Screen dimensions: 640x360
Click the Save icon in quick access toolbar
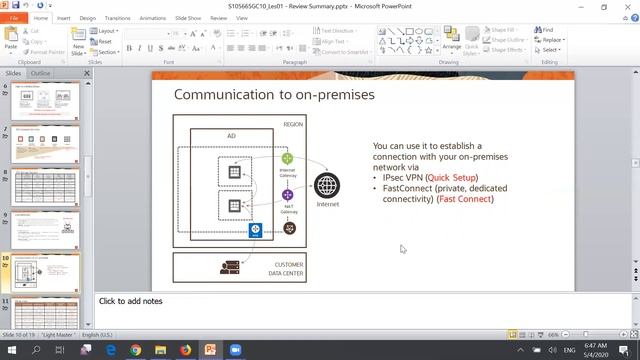pyautogui.click(x=16, y=5)
